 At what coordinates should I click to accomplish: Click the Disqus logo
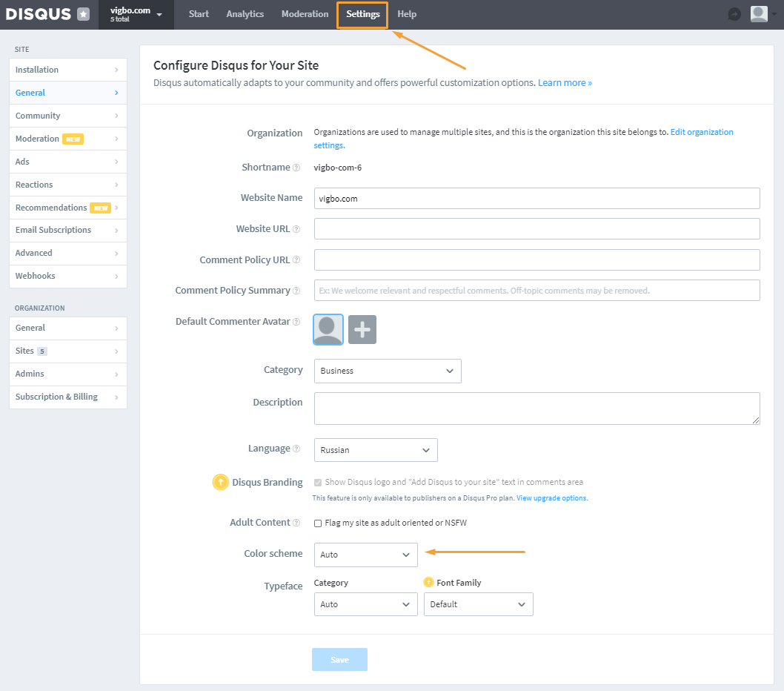(x=39, y=14)
